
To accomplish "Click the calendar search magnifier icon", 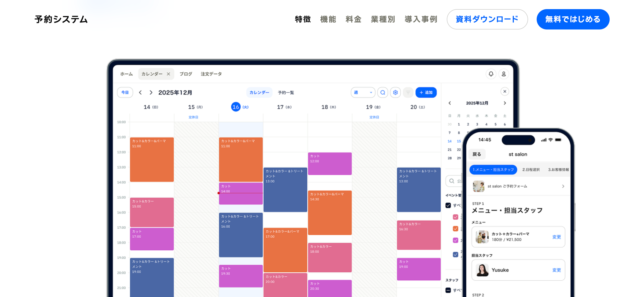I will point(383,92).
